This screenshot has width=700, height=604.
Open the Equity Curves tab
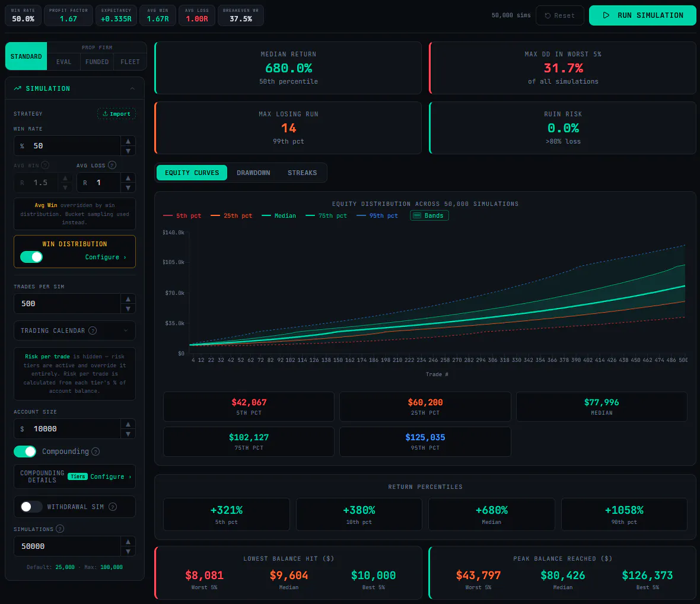tap(192, 173)
